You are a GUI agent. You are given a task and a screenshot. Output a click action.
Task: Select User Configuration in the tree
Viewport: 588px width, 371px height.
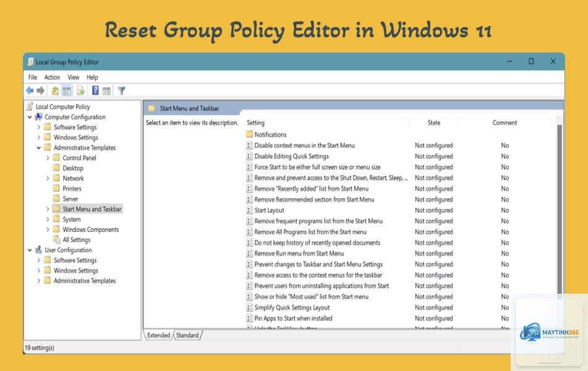pos(68,250)
